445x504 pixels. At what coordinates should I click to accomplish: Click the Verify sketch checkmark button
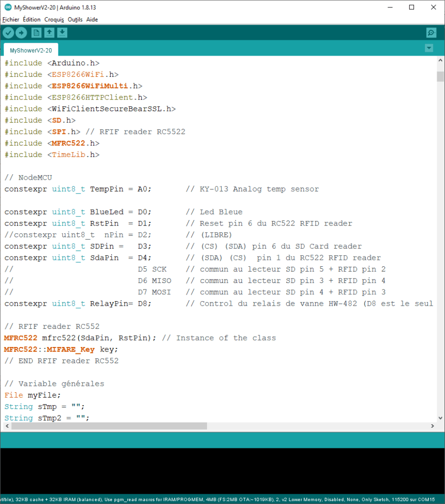(8, 33)
